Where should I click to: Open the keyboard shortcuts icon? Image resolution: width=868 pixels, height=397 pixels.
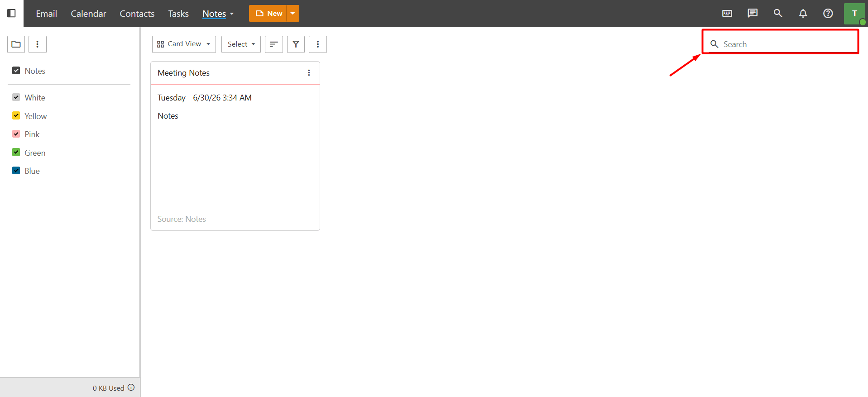(x=727, y=13)
